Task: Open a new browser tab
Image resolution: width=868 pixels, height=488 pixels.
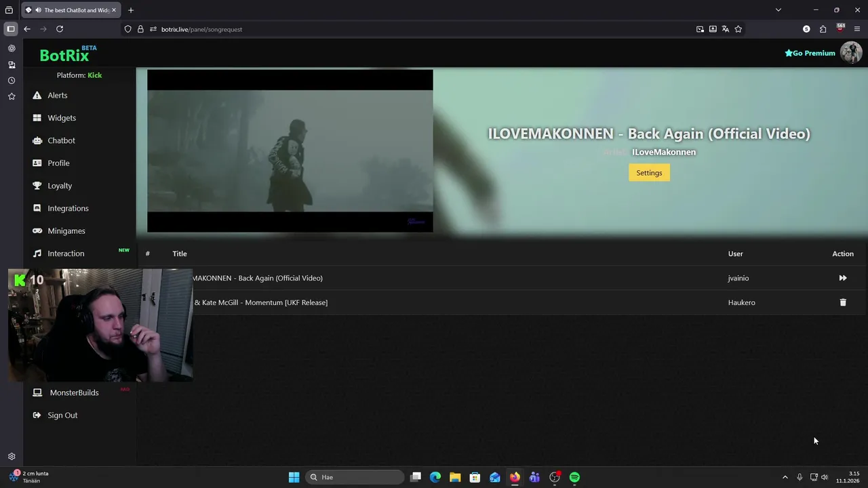Action: 131,10
